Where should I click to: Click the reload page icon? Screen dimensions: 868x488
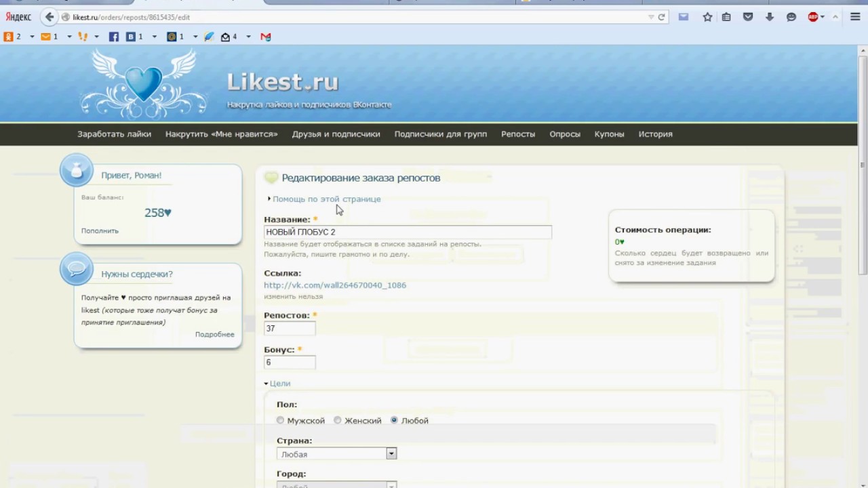pos(661,17)
